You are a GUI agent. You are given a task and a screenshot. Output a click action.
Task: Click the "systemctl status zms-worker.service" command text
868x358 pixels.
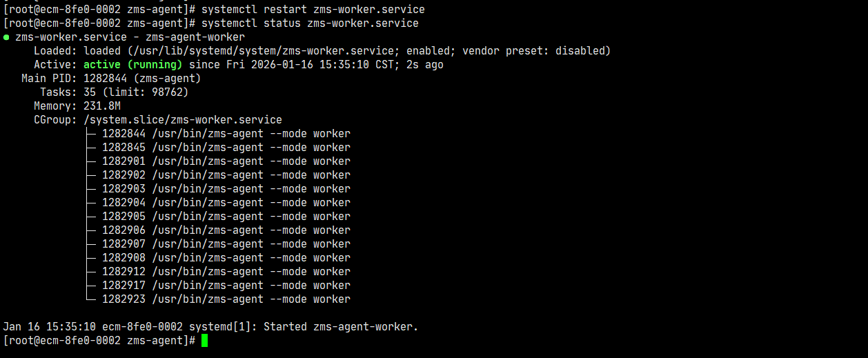click(310, 23)
